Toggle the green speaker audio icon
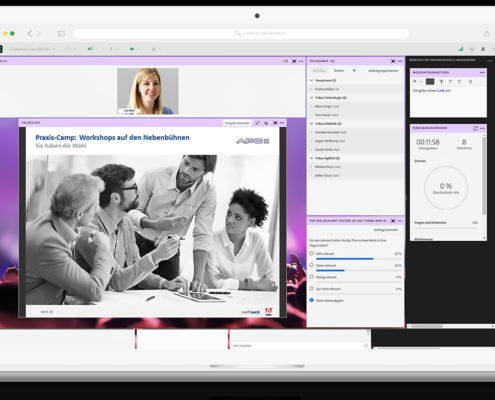Viewport: 495px width, 400px height. tap(90, 49)
